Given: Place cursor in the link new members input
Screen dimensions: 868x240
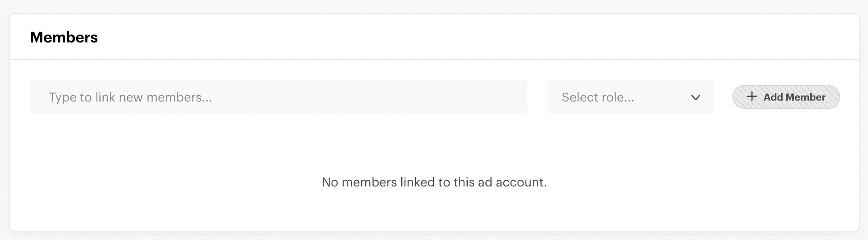Looking at the screenshot, I should coord(278,97).
